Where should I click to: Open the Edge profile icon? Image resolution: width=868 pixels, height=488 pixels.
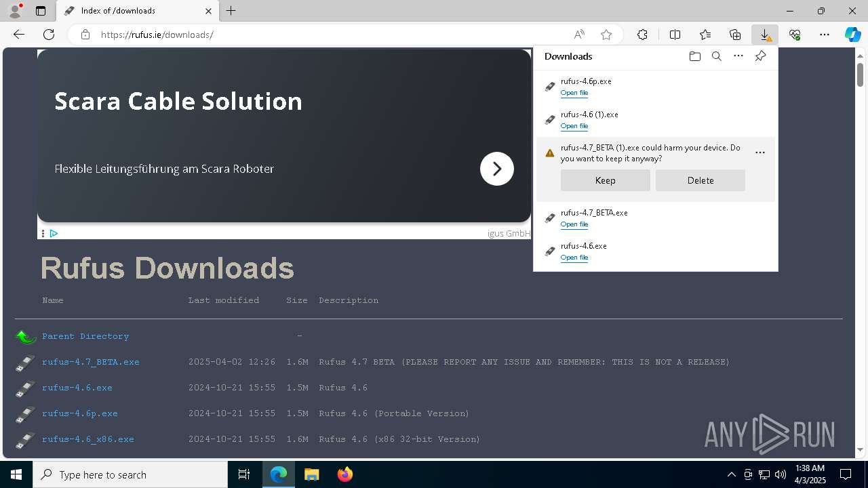(x=14, y=11)
